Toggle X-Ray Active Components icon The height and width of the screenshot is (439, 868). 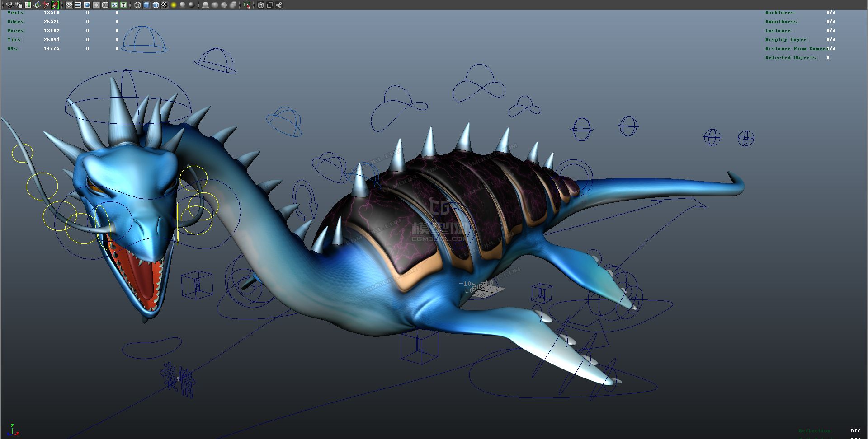pos(270,5)
